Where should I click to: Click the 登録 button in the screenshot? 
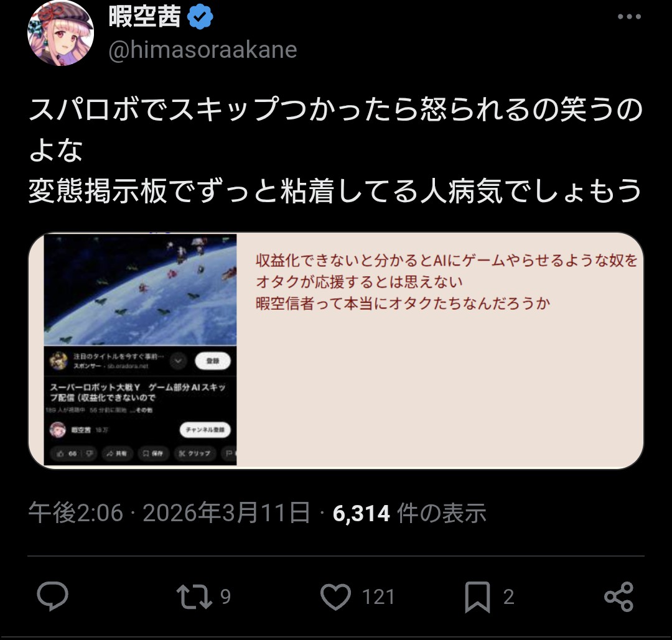coord(213,361)
